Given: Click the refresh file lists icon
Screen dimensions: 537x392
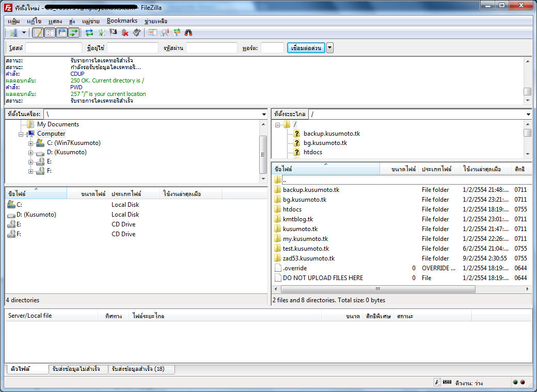Looking at the screenshot, I should coord(89,33).
